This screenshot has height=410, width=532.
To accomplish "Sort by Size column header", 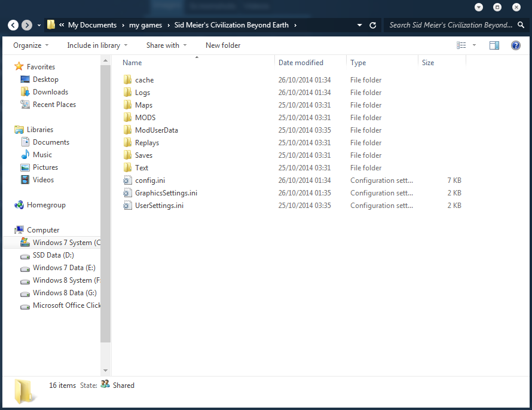I will (x=442, y=63).
